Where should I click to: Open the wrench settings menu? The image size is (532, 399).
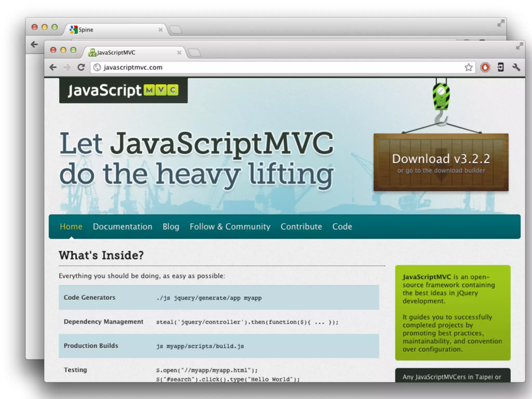tap(516, 68)
